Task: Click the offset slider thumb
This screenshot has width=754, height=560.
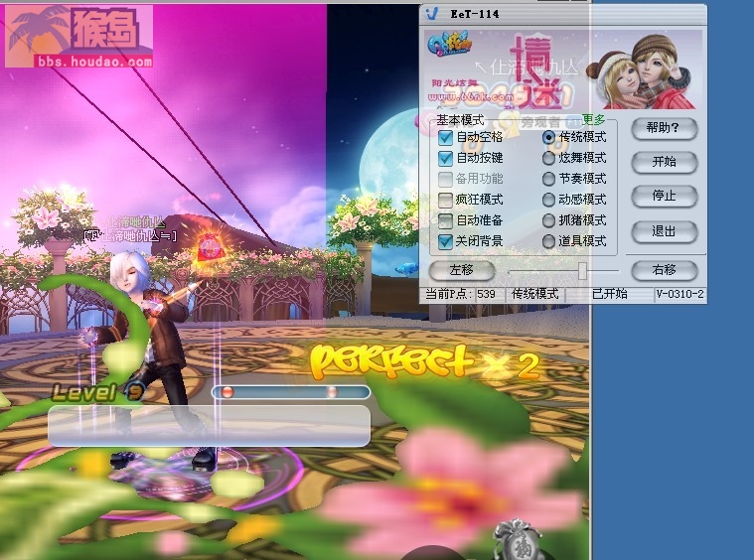Action: pyautogui.click(x=582, y=271)
